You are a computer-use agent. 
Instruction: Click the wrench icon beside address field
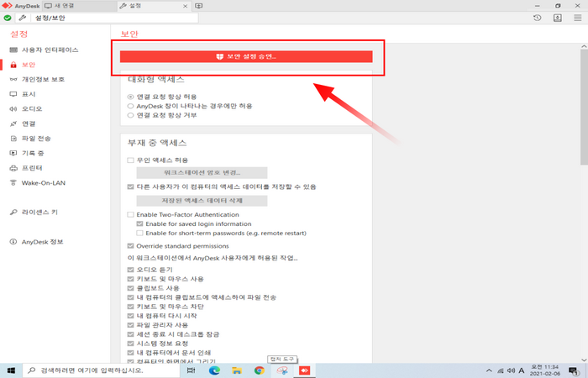click(x=22, y=18)
